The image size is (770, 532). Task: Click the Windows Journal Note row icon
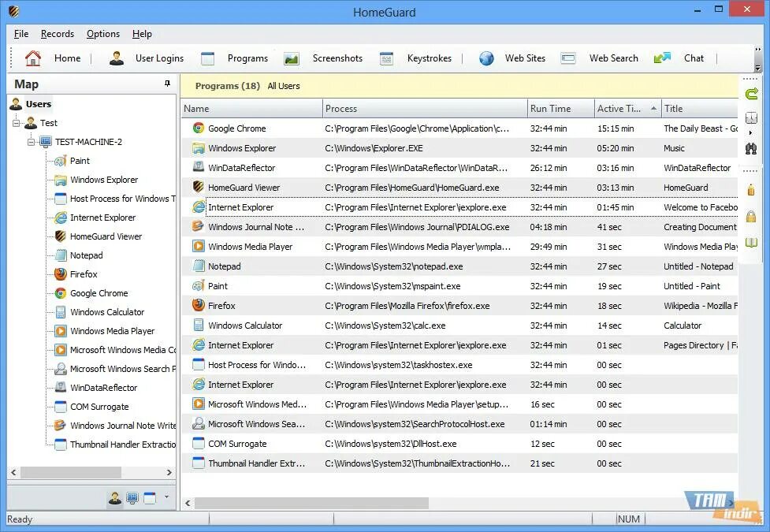[x=199, y=226]
